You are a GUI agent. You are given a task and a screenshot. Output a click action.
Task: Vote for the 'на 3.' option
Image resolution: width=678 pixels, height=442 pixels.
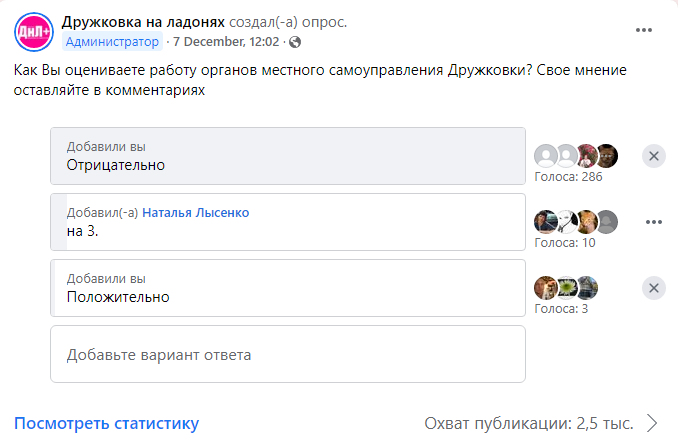coord(288,222)
